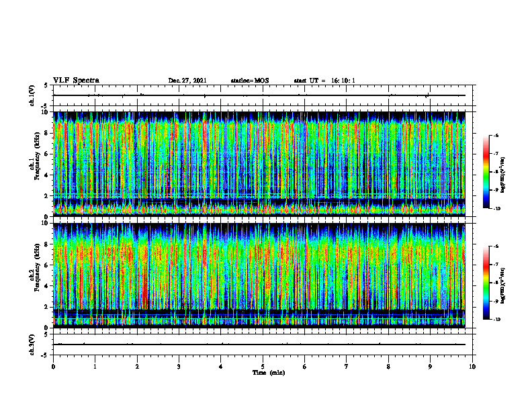Click the "-6" label on ch.1 color scale
532x411 pixels.
496,136
